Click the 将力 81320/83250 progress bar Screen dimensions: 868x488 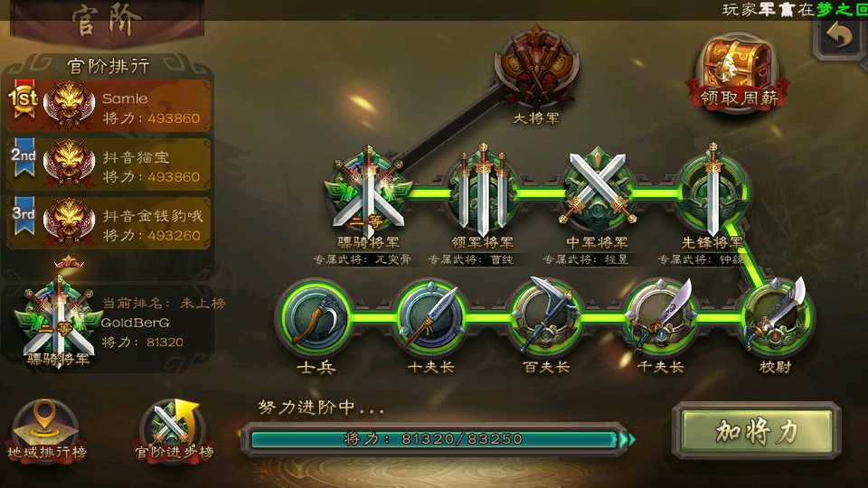click(435, 439)
